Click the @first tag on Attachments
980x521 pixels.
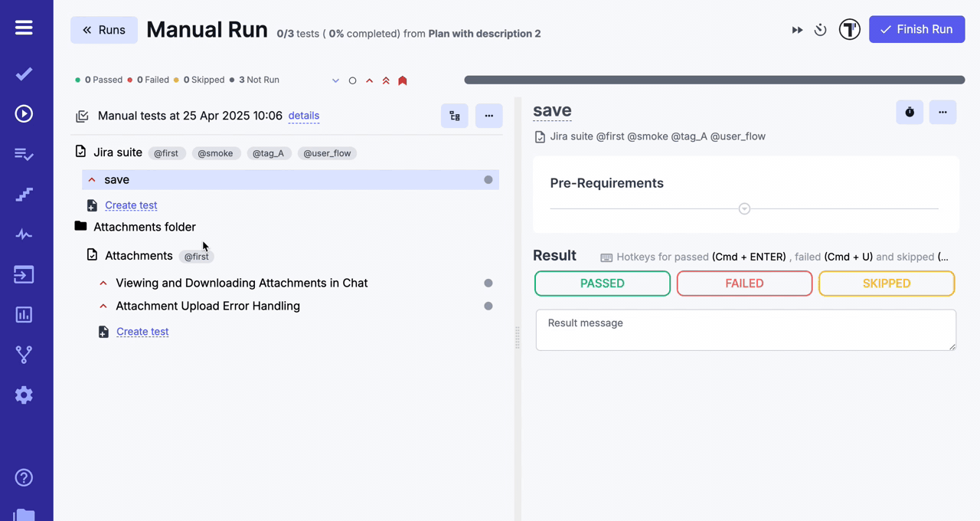point(196,257)
